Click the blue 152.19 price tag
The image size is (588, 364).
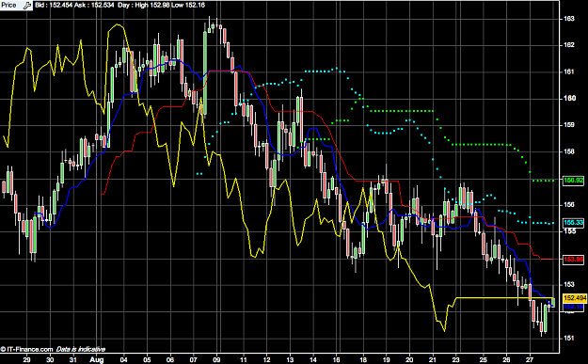(573, 307)
